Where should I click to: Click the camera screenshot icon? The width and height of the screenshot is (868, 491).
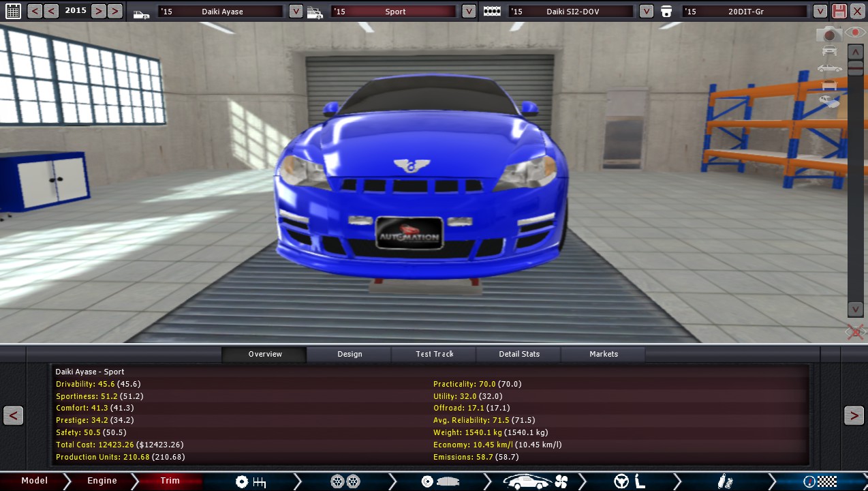point(829,35)
